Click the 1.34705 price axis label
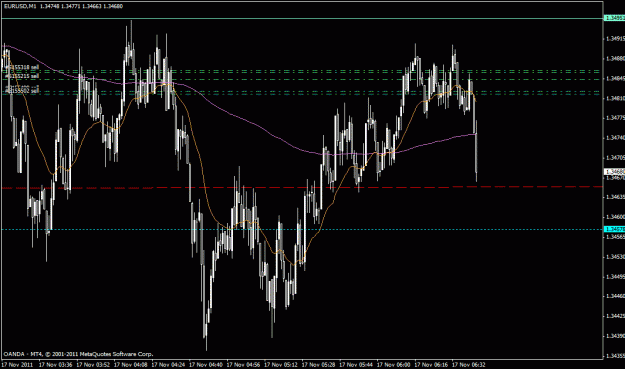Image resolution: width=625 pixels, height=369 pixels. [615, 157]
